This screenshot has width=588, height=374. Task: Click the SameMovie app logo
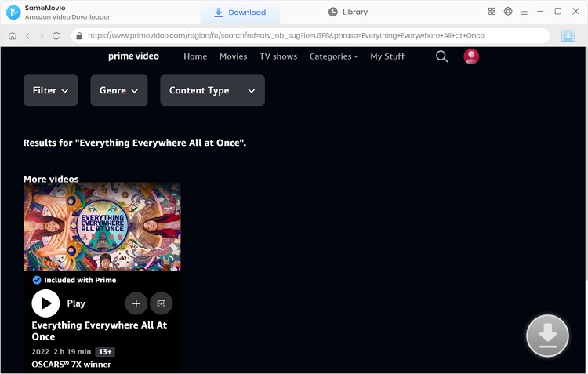(13, 13)
